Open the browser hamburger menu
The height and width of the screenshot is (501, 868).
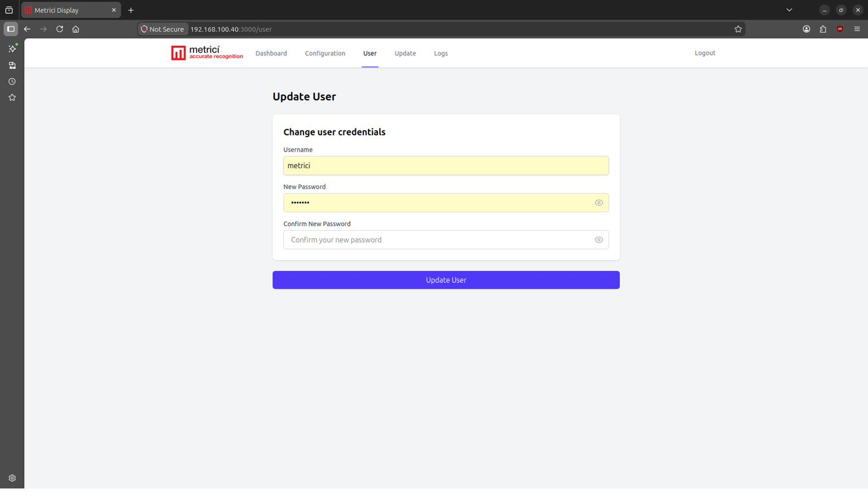coord(857,29)
